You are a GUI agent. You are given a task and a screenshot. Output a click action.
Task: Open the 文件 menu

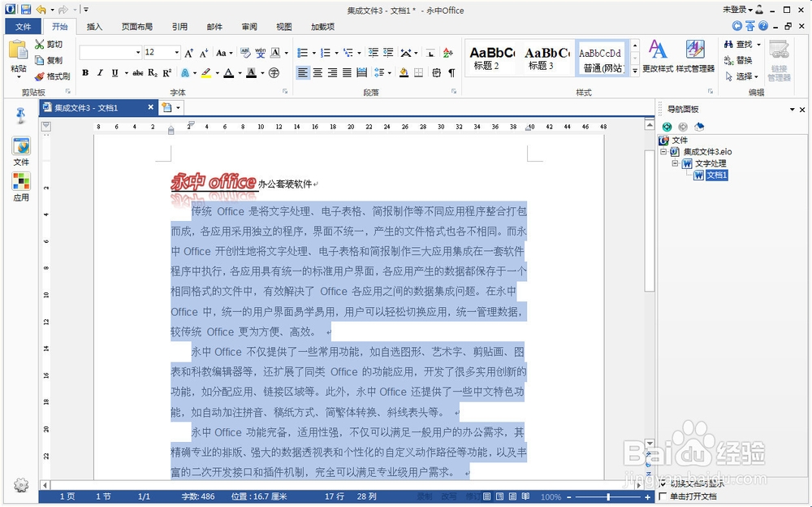tap(23, 27)
